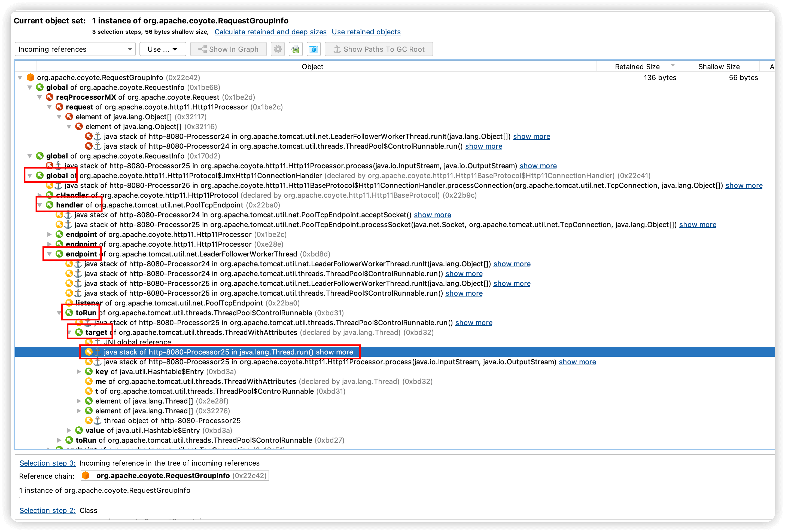Click anchor icon of acceptSocket() stack row

coord(68,215)
